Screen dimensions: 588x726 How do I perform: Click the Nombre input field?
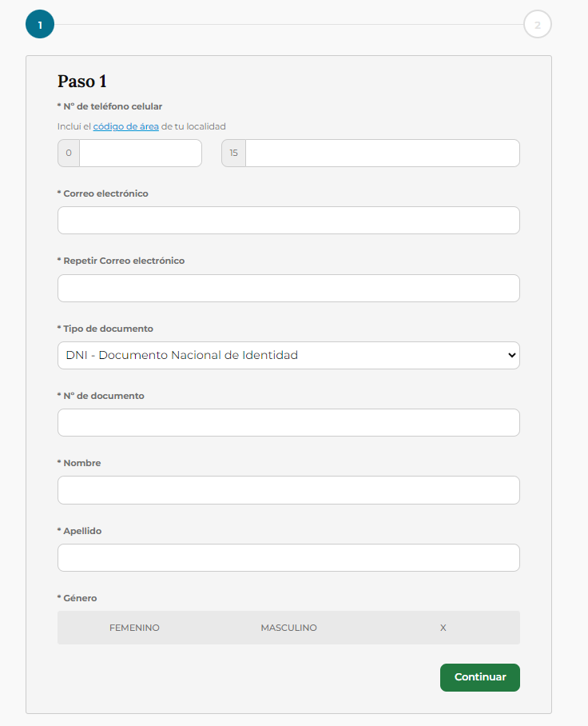288,490
